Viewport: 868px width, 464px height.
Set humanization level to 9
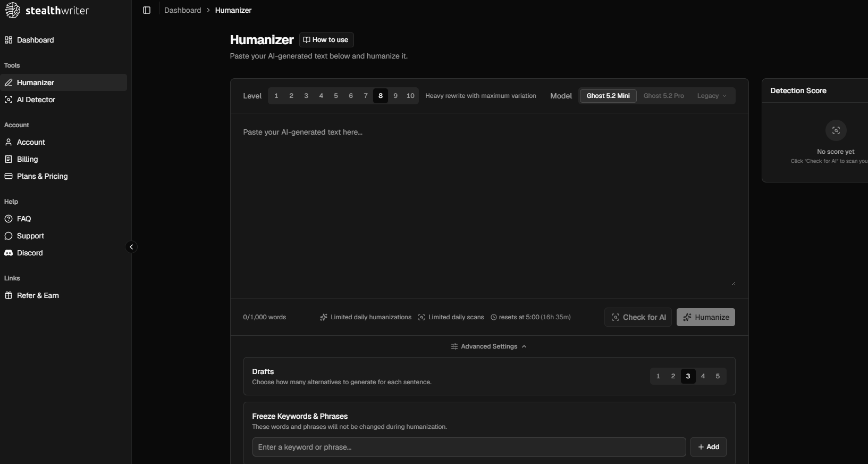click(395, 96)
